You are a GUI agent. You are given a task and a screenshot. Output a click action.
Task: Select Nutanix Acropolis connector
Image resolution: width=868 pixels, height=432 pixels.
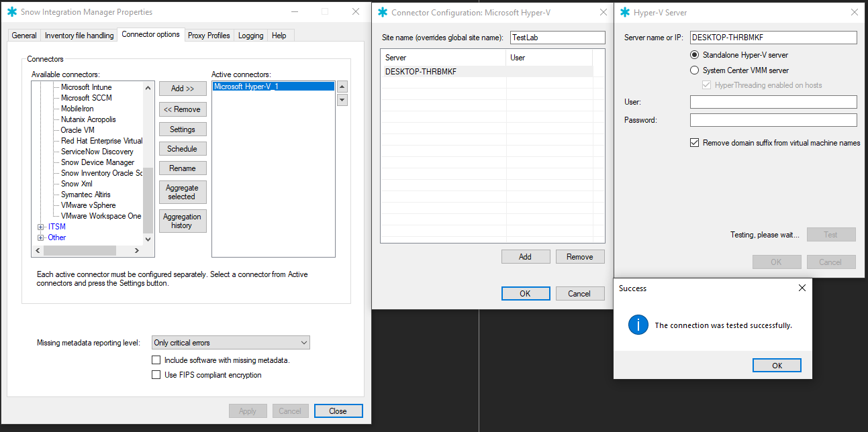[x=89, y=119]
